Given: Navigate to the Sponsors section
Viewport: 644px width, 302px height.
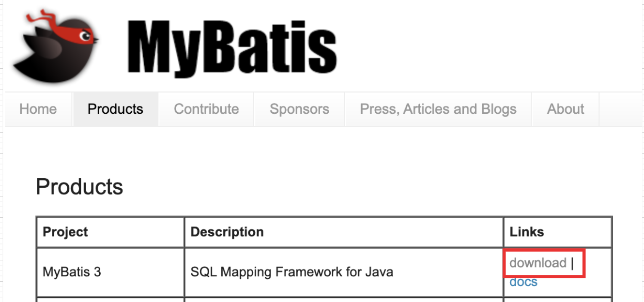Looking at the screenshot, I should tap(299, 109).
